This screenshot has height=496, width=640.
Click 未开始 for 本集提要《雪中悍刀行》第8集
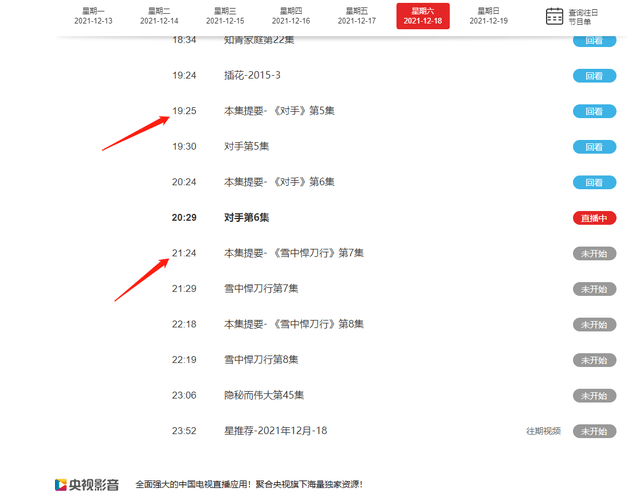pyautogui.click(x=594, y=325)
